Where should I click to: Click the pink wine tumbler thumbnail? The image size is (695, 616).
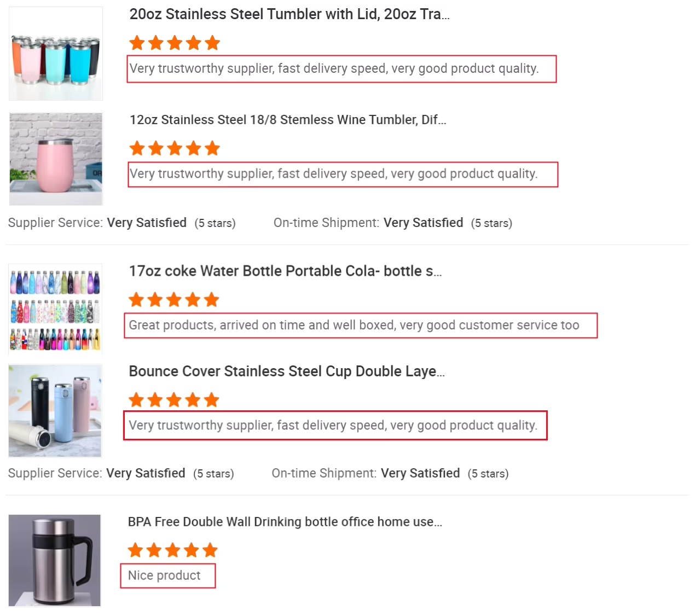click(56, 159)
